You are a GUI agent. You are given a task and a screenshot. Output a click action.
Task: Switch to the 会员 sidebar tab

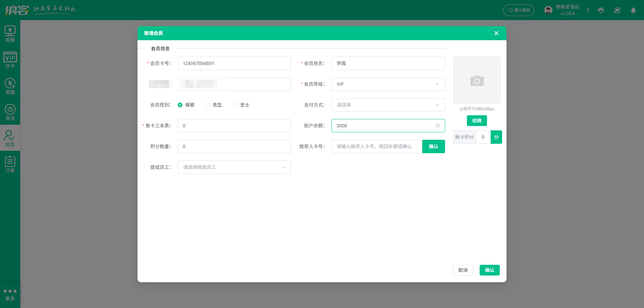click(x=10, y=138)
